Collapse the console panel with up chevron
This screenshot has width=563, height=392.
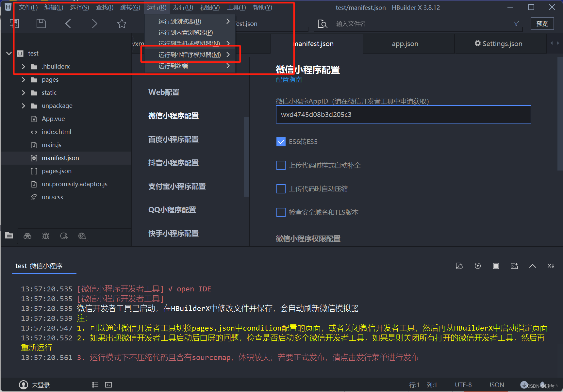[533, 266]
